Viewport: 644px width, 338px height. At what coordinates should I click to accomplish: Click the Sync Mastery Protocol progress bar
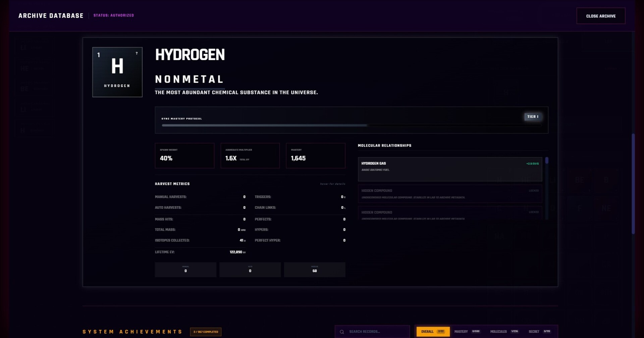pyautogui.click(x=351, y=125)
